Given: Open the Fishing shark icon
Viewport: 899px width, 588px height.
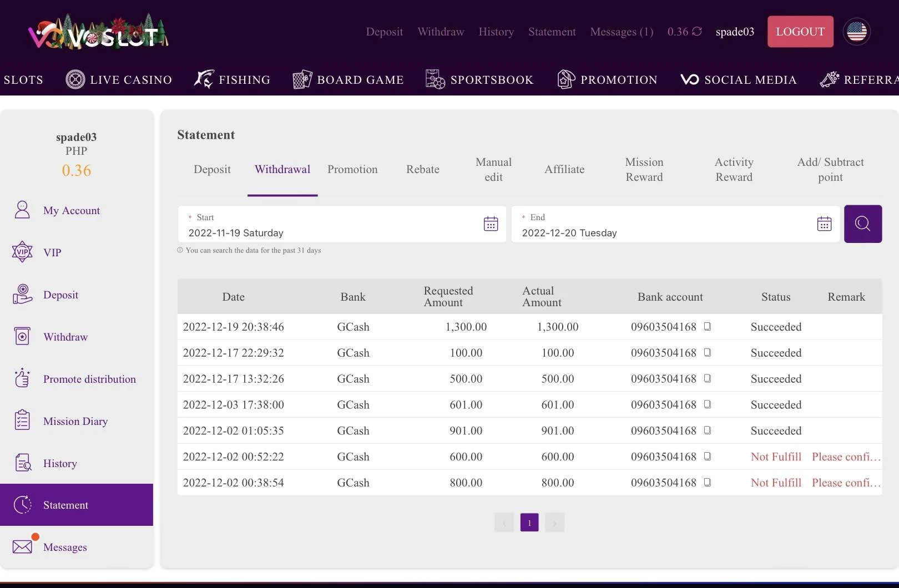Looking at the screenshot, I should click(x=204, y=79).
